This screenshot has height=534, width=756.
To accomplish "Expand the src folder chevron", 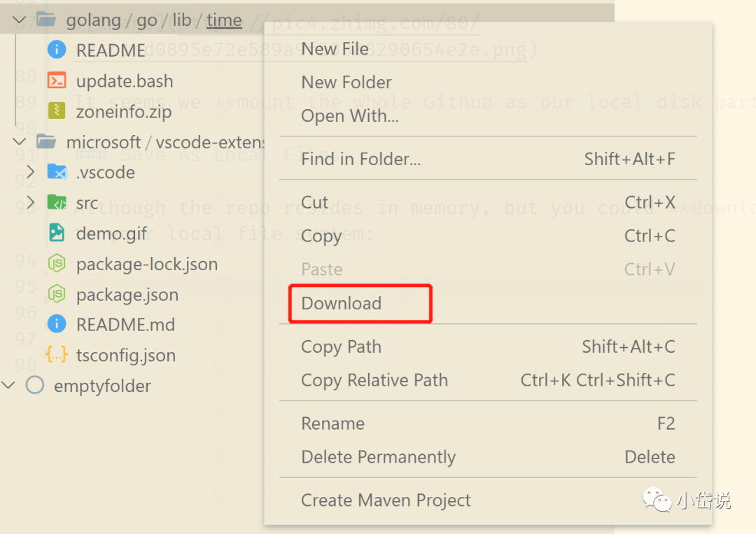I will pos(31,202).
